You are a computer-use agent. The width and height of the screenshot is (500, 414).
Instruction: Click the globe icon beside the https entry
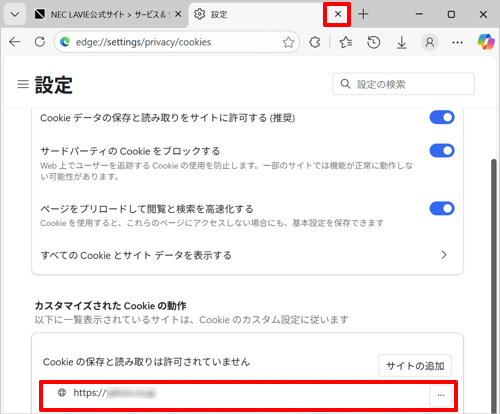click(62, 393)
